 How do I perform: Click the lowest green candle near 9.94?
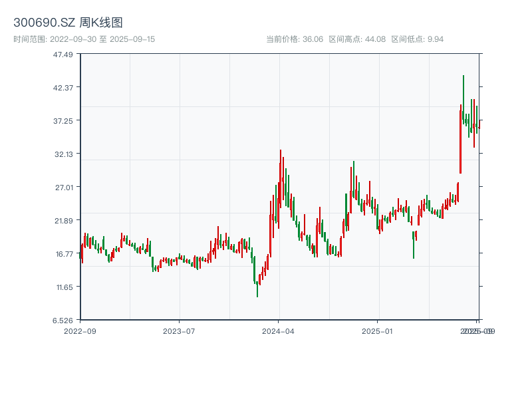click(257, 289)
